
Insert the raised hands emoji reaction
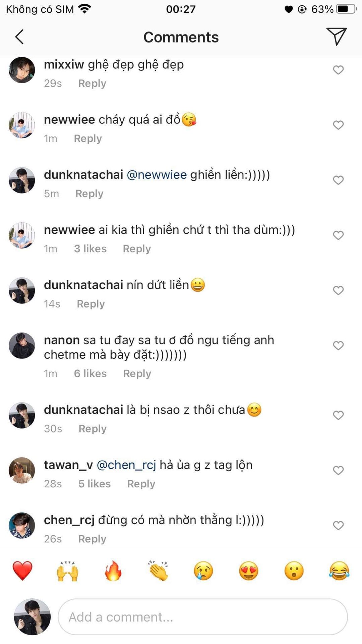coord(68,571)
